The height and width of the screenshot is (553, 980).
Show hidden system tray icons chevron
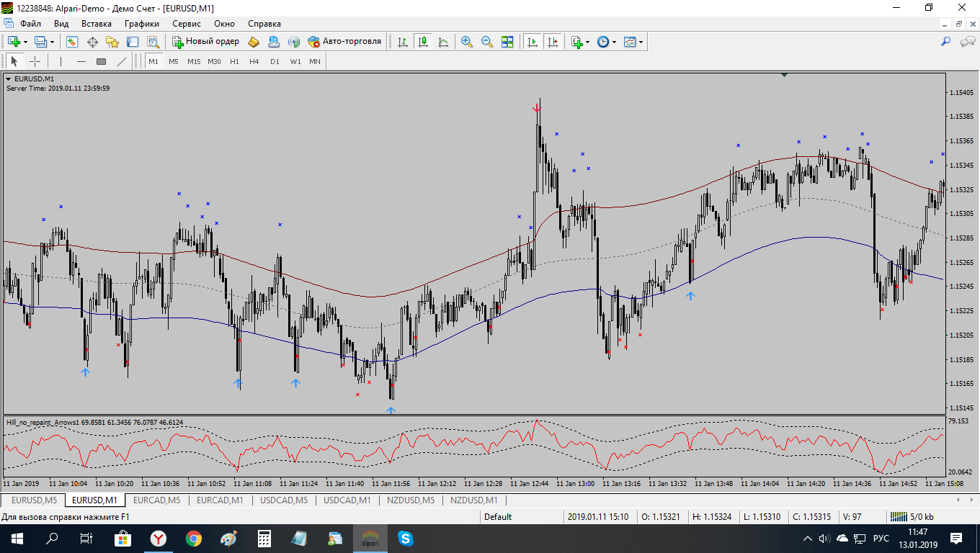pos(808,538)
